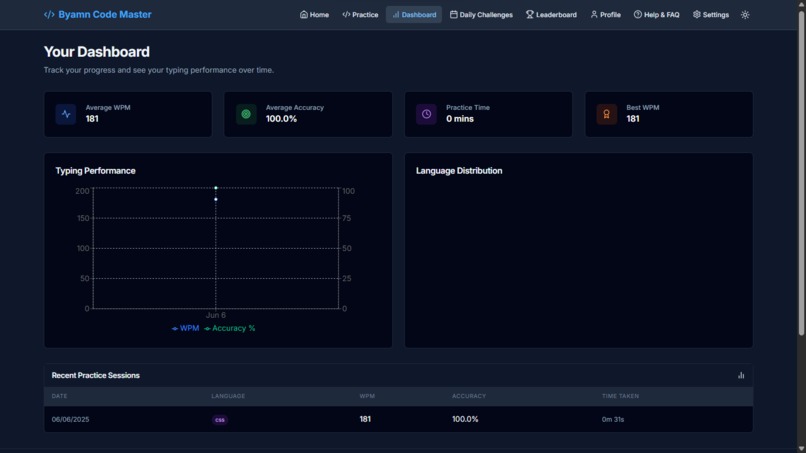Toggle light theme with sun icon
This screenshot has height=453, width=806.
[x=745, y=14]
